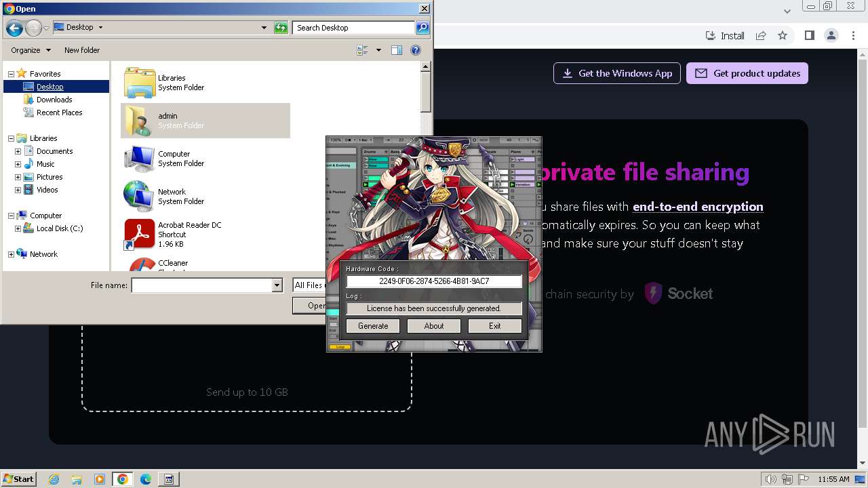Expand the Pictures library node
868x488 pixels.
click(x=18, y=177)
